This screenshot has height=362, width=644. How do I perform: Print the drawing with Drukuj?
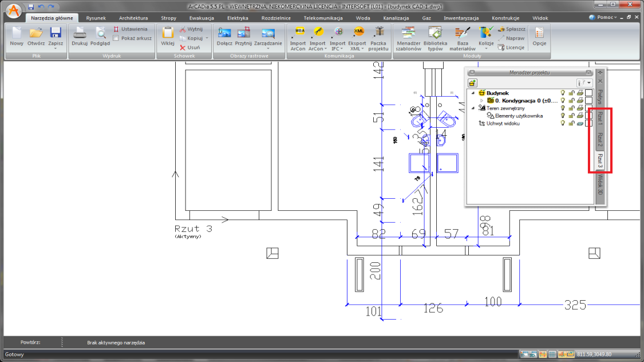(x=80, y=36)
